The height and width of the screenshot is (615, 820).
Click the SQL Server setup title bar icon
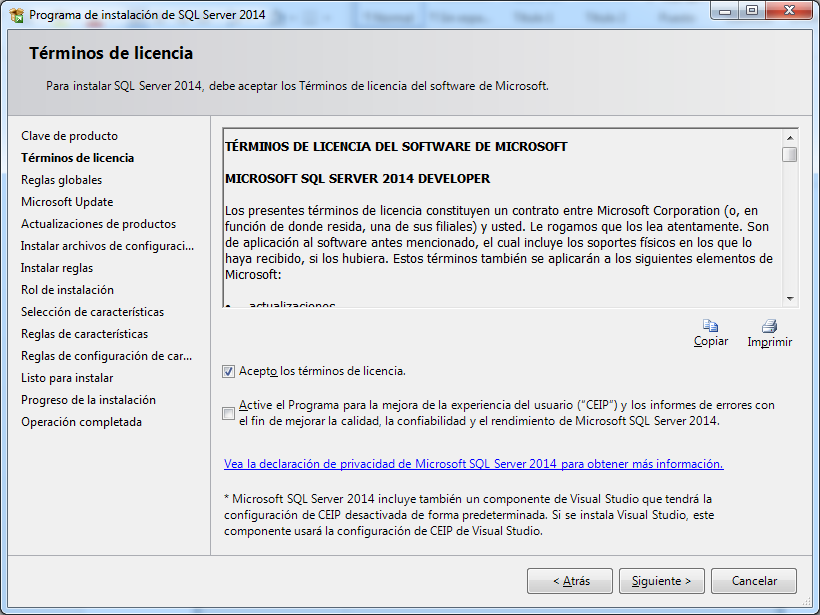point(17,15)
